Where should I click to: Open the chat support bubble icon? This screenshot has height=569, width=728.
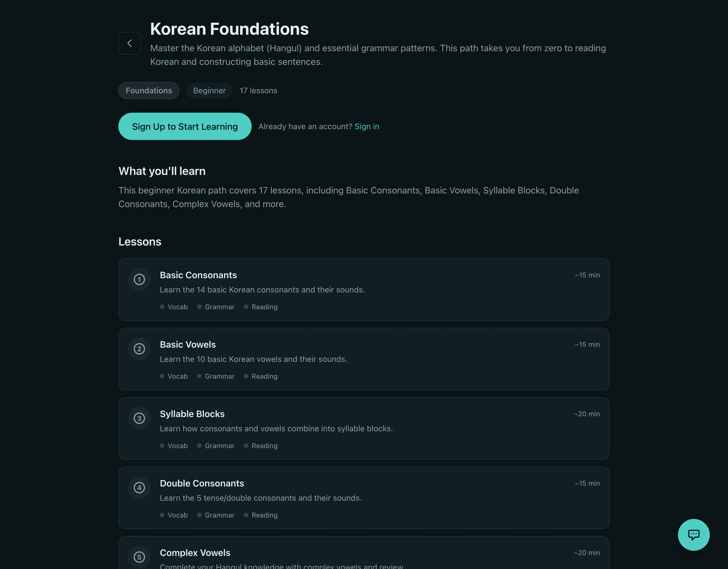[x=693, y=535]
